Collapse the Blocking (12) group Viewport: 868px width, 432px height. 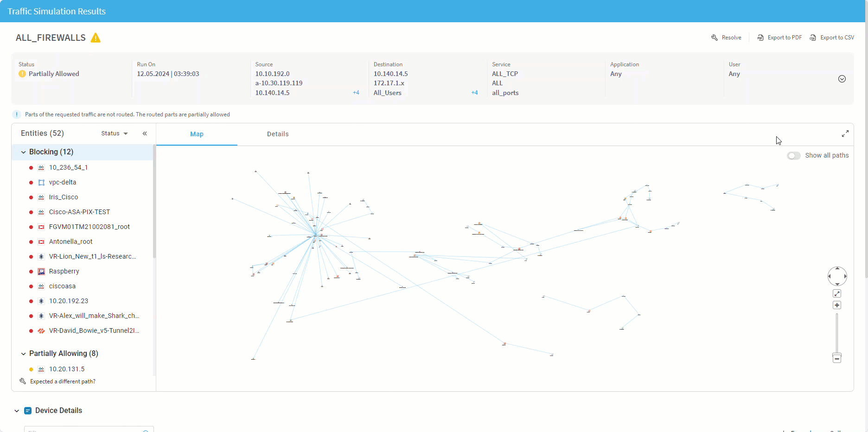(x=24, y=152)
